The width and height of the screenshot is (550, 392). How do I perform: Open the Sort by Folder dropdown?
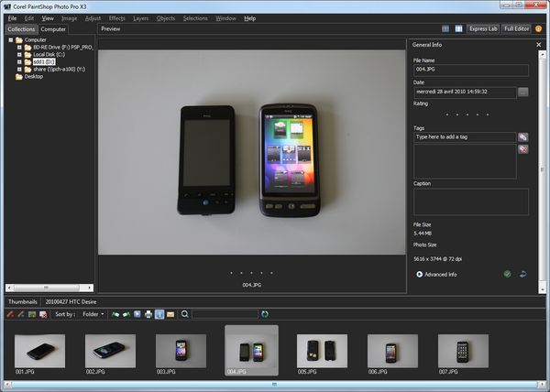[93, 314]
